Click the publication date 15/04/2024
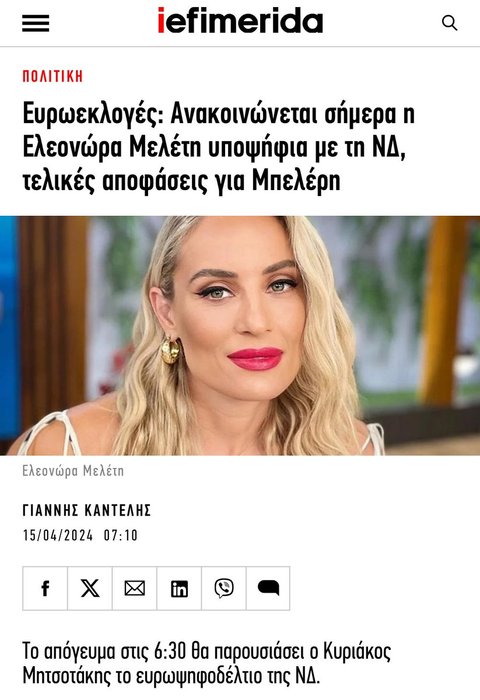 (58, 535)
